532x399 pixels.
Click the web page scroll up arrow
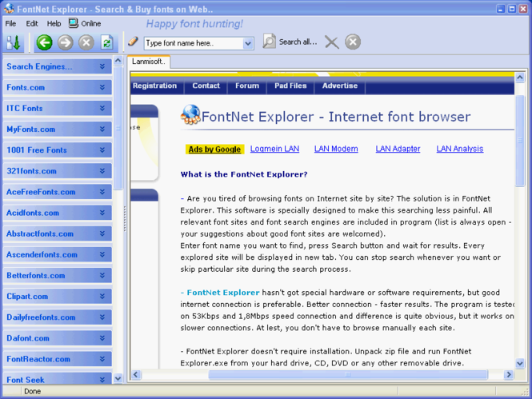coord(520,78)
